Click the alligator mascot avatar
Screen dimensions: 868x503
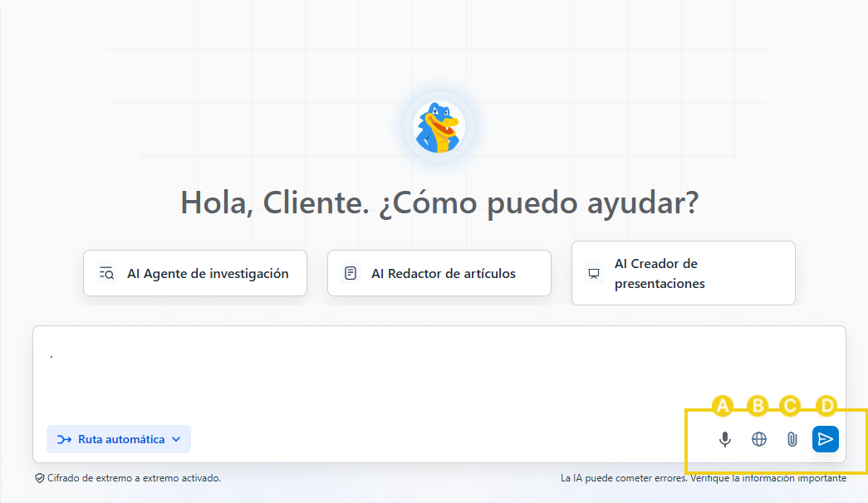[x=439, y=127]
